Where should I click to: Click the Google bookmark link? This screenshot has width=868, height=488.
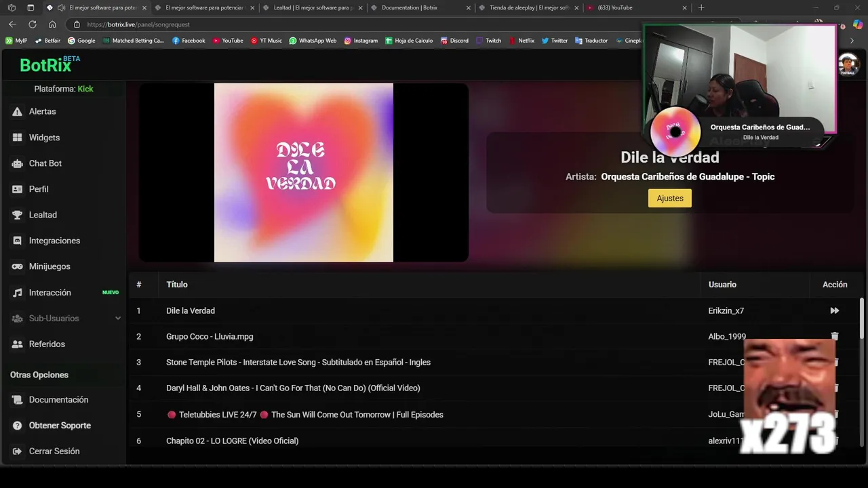tap(81, 41)
